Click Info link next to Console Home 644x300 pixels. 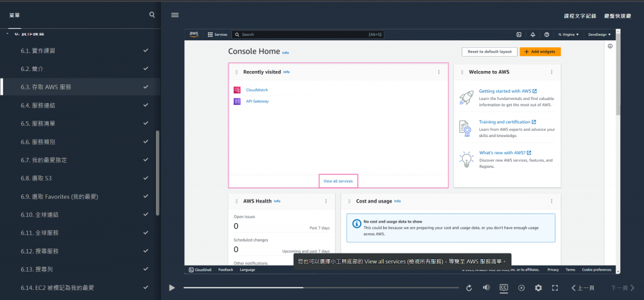point(286,53)
